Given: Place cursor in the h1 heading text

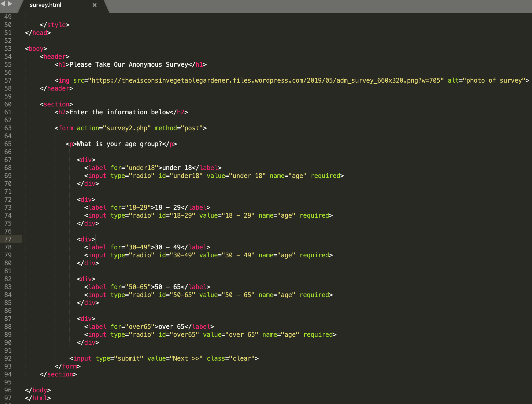Looking at the screenshot, I should coord(127,64).
